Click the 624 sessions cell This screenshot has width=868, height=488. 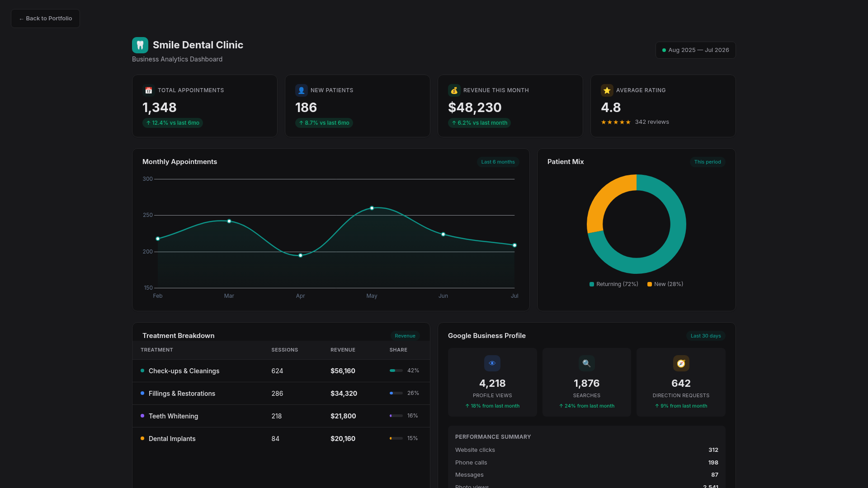277,371
